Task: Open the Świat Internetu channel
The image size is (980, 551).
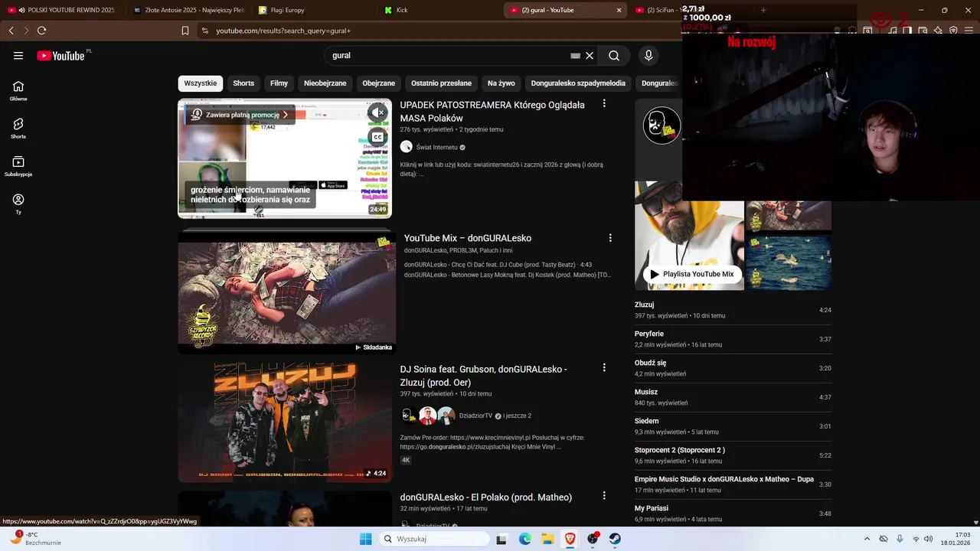Action: click(x=436, y=147)
